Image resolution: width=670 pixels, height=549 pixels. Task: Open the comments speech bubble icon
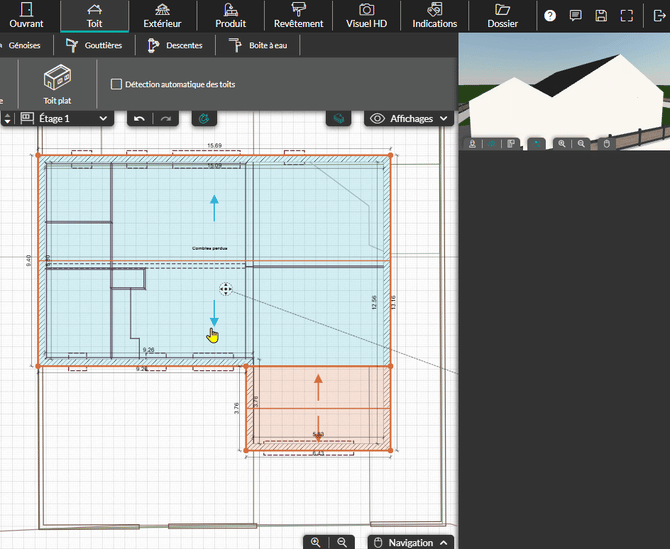pyautogui.click(x=575, y=15)
